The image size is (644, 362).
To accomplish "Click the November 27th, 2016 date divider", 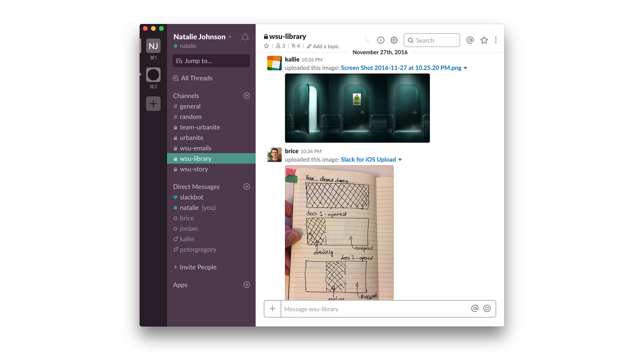I will point(380,52).
